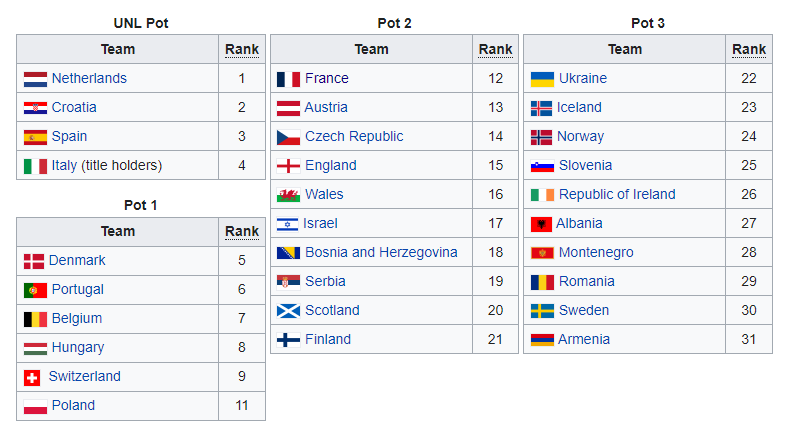The image size is (811, 444).
Task: Open the Czech Republic link
Action: click(x=354, y=136)
